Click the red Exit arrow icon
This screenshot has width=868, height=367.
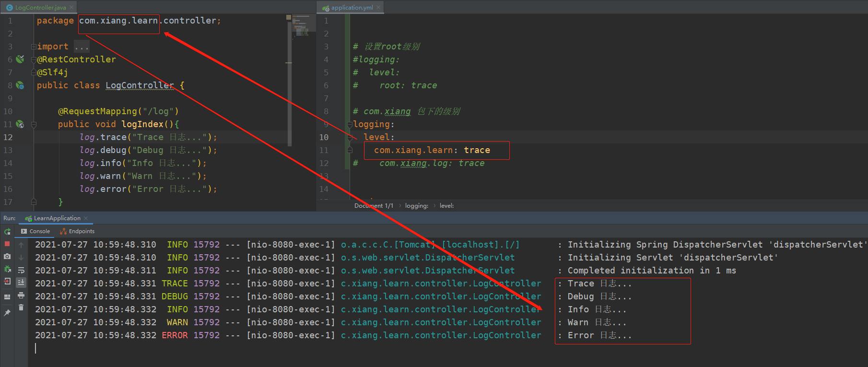[x=7, y=282]
